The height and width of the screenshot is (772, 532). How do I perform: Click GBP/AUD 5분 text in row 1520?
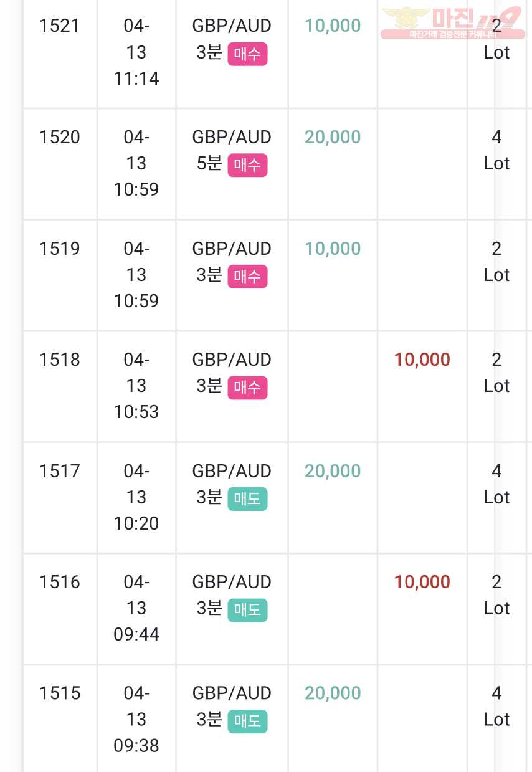click(x=232, y=151)
